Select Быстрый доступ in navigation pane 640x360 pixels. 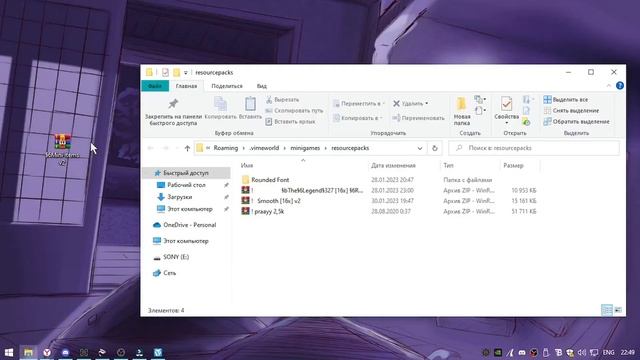[186, 173]
